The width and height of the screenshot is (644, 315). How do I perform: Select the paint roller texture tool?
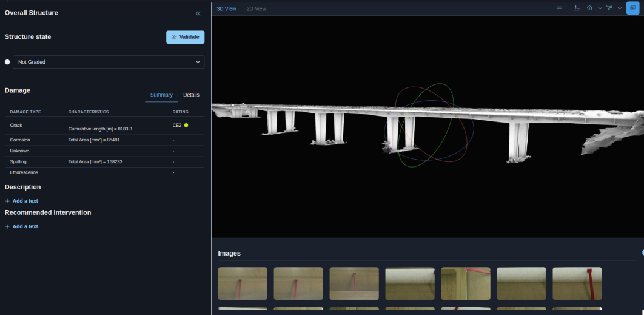click(x=609, y=8)
